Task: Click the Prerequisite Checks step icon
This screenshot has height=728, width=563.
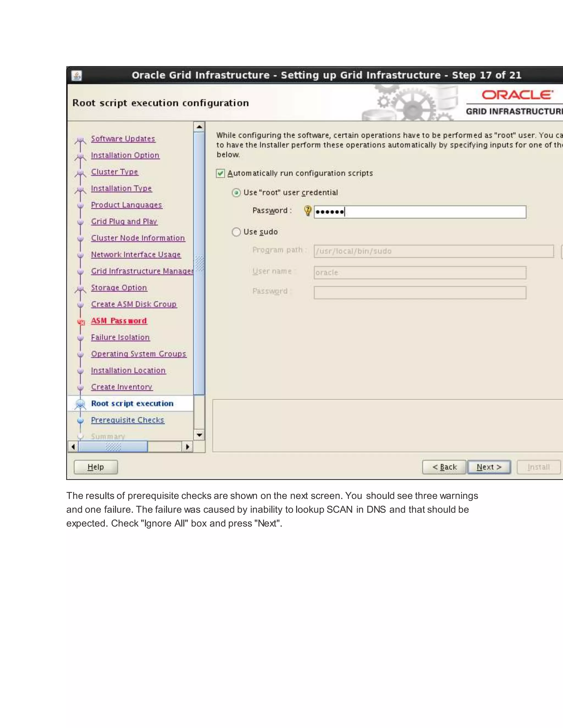Action: [80, 421]
